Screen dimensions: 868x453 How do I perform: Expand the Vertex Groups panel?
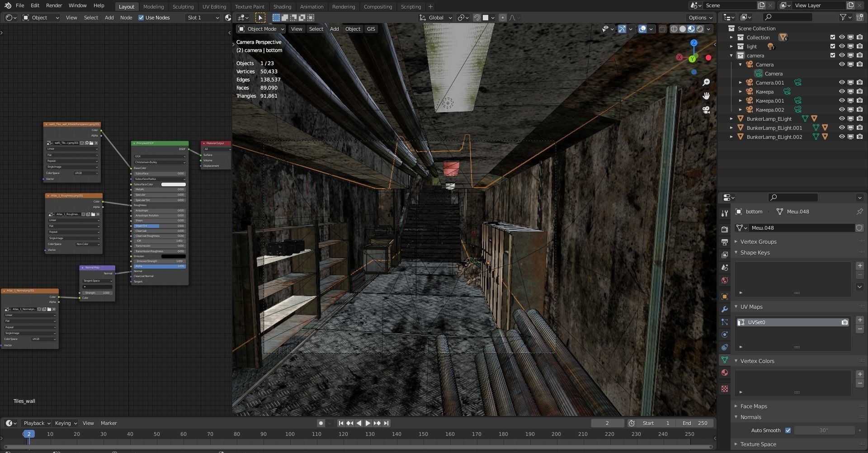(758, 242)
